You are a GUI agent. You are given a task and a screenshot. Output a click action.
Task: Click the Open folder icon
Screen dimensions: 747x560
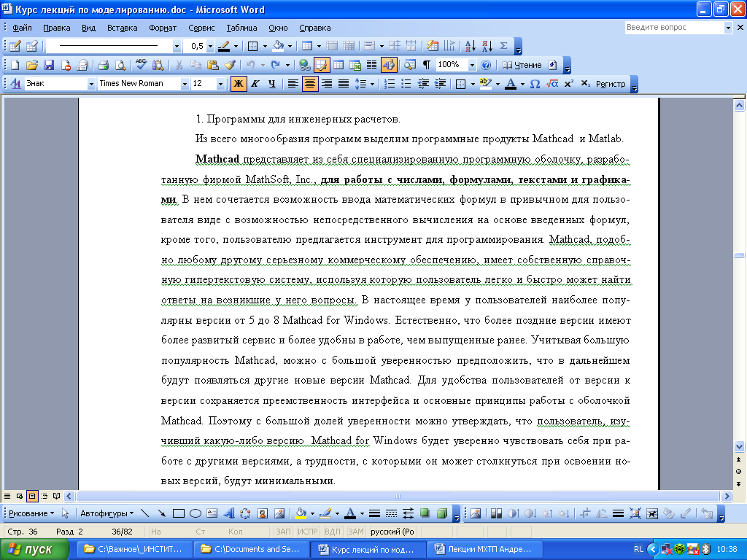coord(32,65)
